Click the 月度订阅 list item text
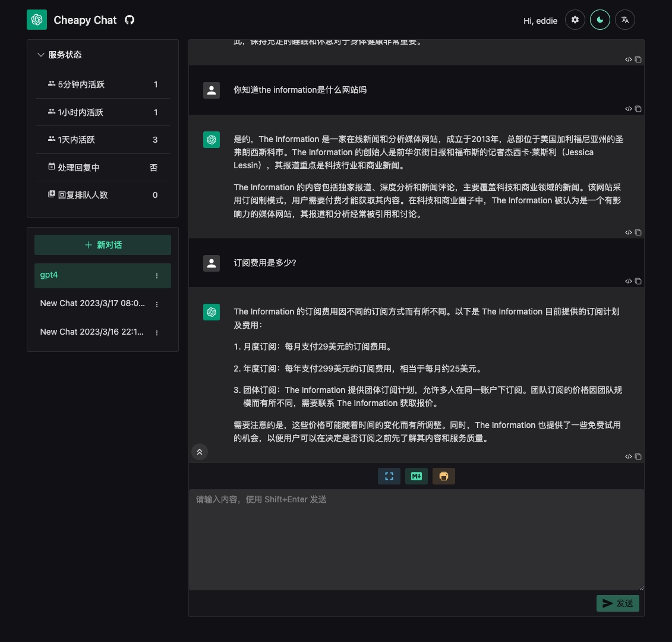 (x=317, y=347)
